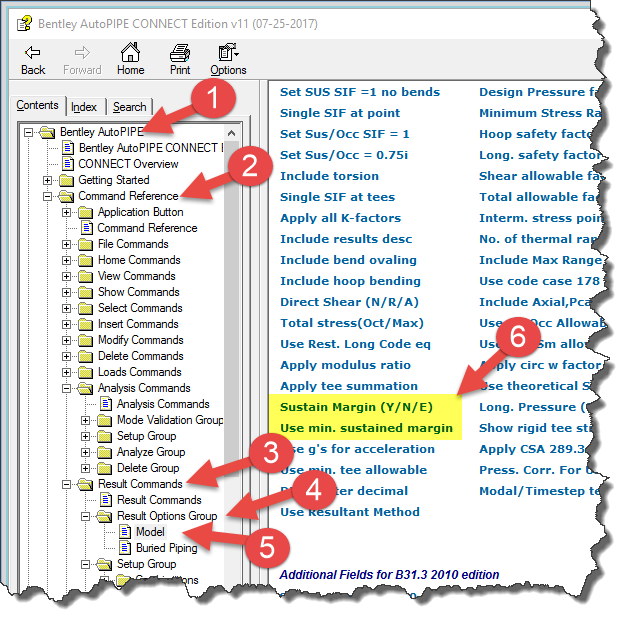The width and height of the screenshot is (633, 623).
Task: Open Total stress(Oct/Max) link
Action: point(352,323)
